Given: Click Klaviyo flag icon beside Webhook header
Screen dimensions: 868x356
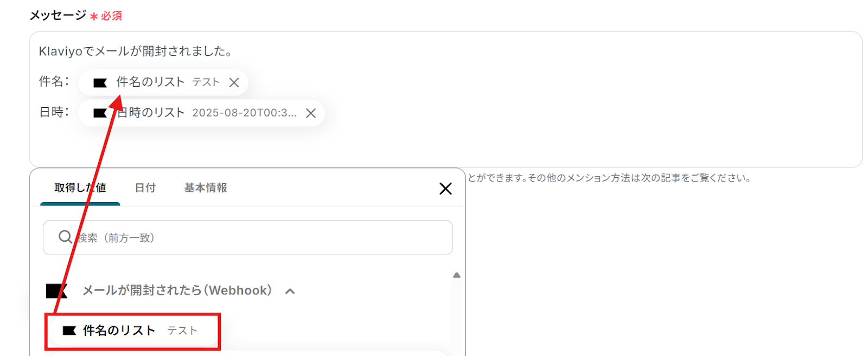Looking at the screenshot, I should point(56,291).
